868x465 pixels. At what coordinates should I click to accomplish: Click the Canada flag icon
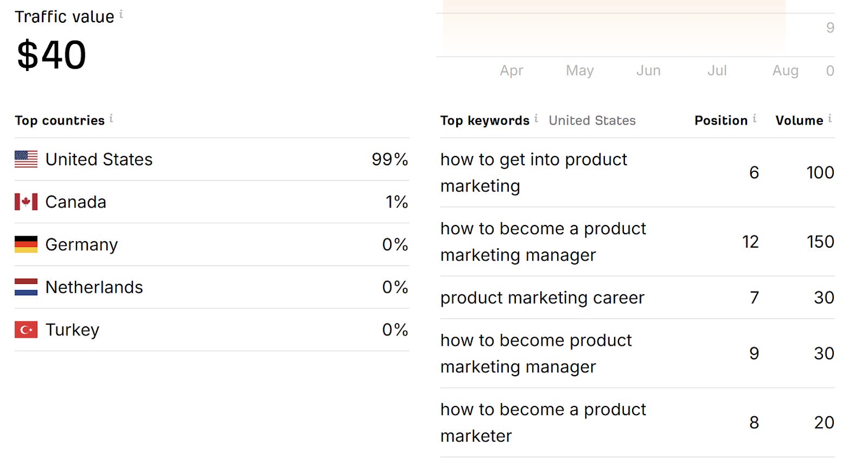tap(26, 202)
